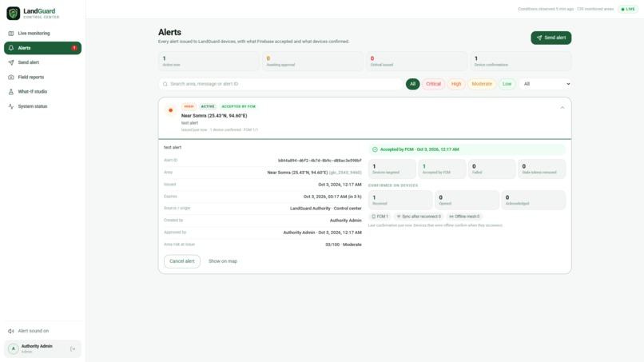Image resolution: width=644 pixels, height=362 pixels.
Task: Click the Cancel alert button
Action: 182,261
